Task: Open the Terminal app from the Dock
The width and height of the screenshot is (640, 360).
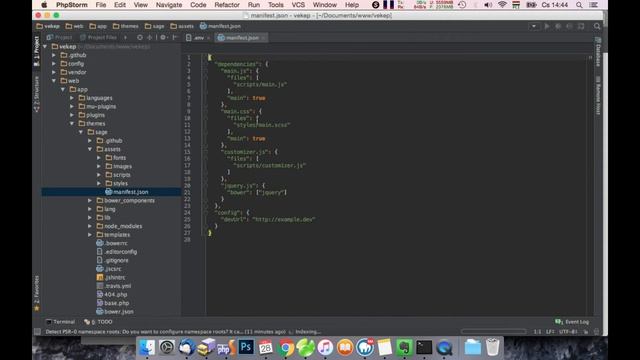Action: click(x=424, y=348)
